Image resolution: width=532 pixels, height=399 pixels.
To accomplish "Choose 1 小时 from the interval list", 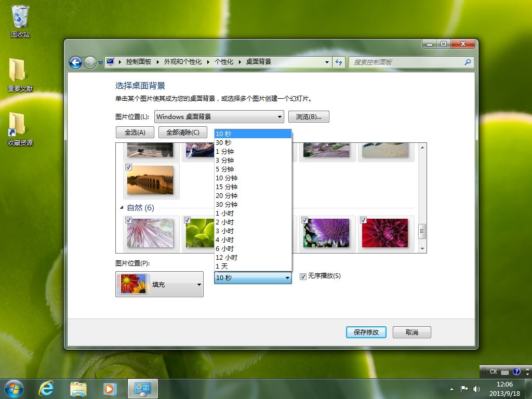I will tap(253, 213).
